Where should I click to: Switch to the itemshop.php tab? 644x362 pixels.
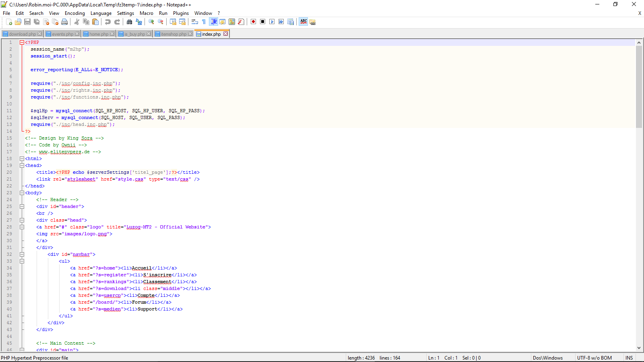(x=173, y=34)
